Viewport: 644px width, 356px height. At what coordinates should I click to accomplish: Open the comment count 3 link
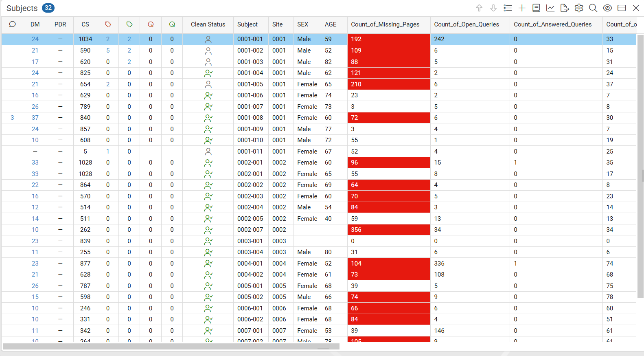(x=12, y=118)
